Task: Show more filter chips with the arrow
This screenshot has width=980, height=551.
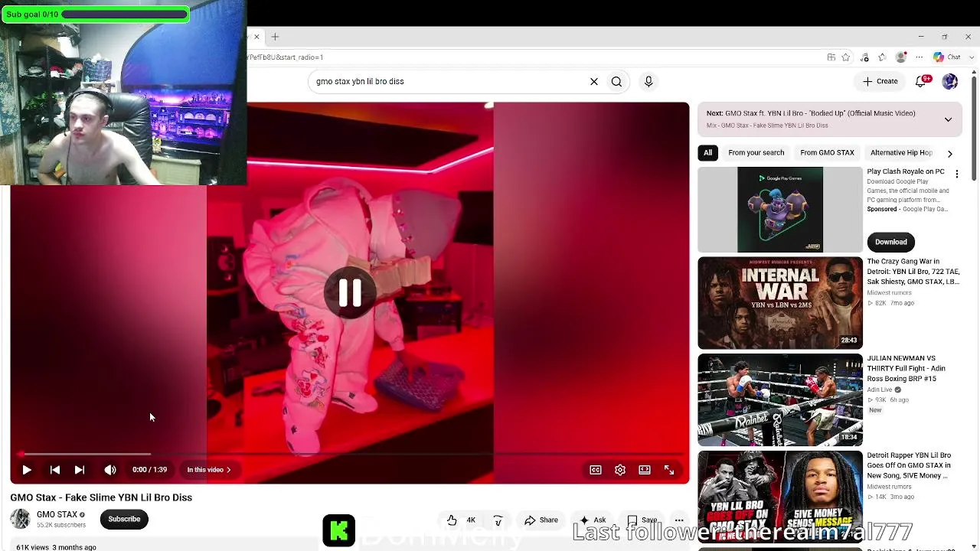Action: pos(950,153)
